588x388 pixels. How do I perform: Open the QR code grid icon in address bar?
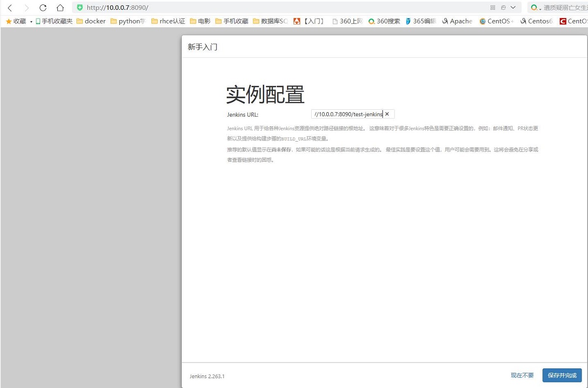(493, 8)
